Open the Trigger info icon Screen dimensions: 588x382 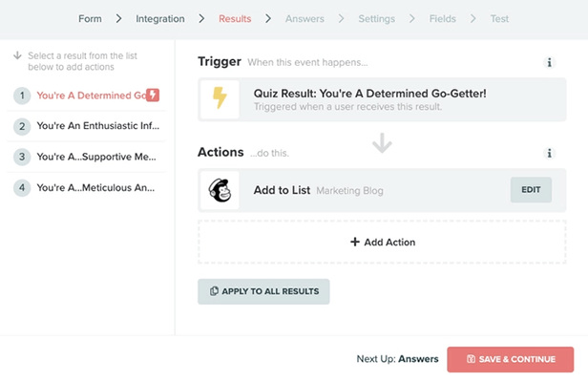(x=549, y=63)
